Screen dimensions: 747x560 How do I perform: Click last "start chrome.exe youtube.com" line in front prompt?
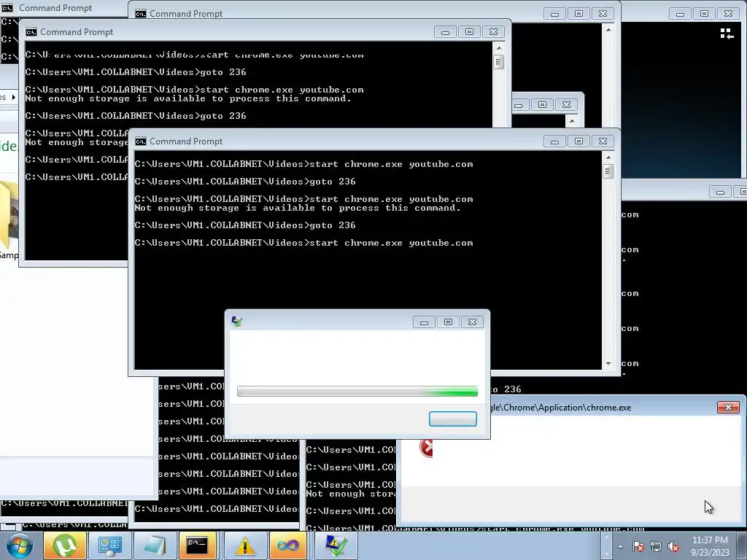[x=392, y=243]
